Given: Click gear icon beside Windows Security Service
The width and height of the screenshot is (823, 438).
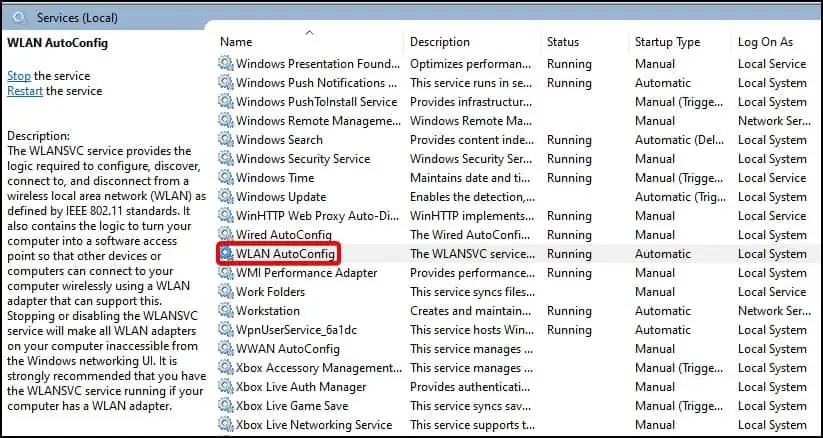Looking at the screenshot, I should pos(226,159).
